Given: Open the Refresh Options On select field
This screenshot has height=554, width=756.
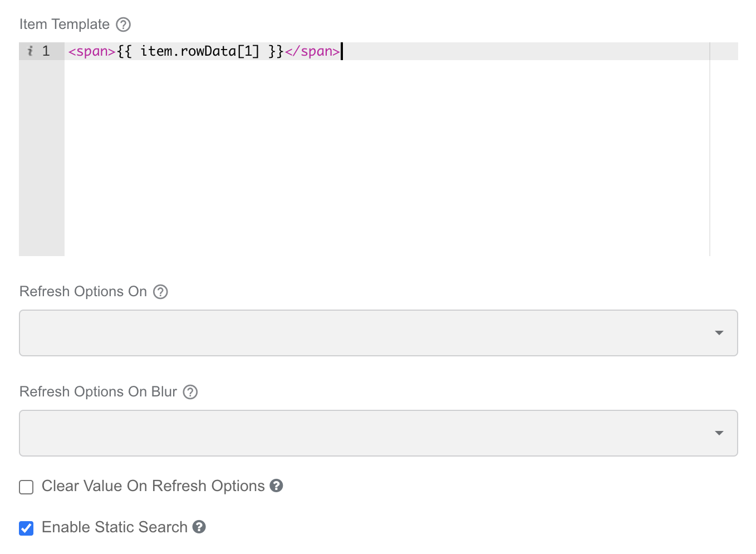Looking at the screenshot, I should point(379,333).
